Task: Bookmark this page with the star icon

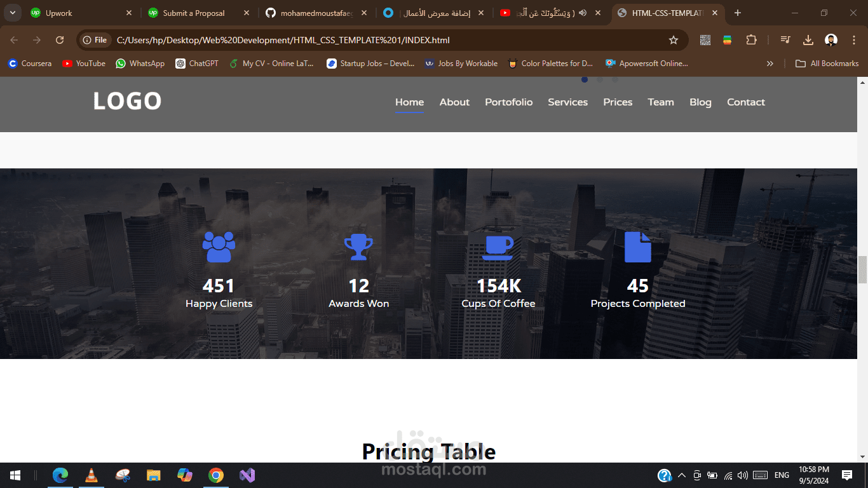Action: point(674,40)
